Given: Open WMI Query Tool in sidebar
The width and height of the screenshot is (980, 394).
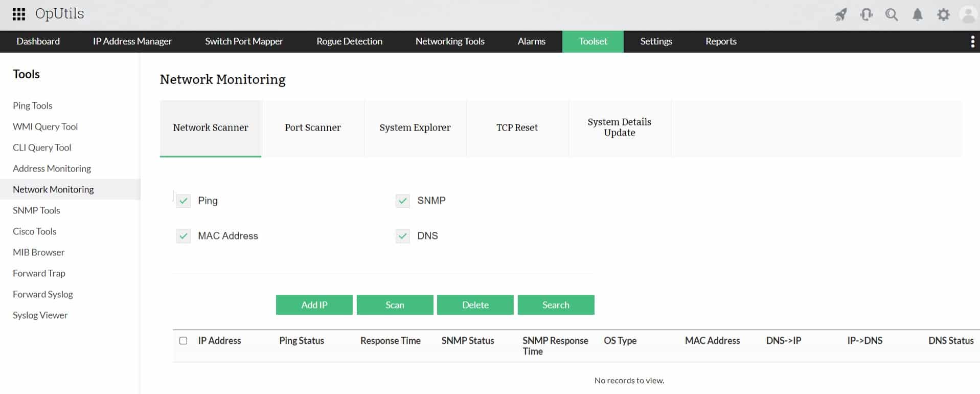Looking at the screenshot, I should pyautogui.click(x=45, y=127).
